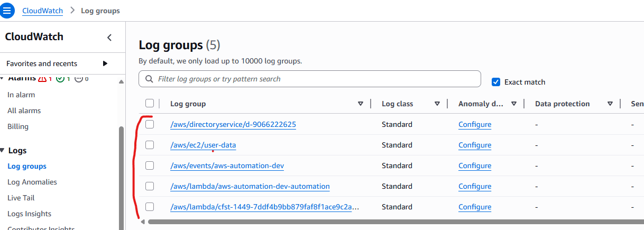644x230 pixels.
Task: Tick checkbox for /aws/events/aws-automation-dev row
Action: point(150,165)
